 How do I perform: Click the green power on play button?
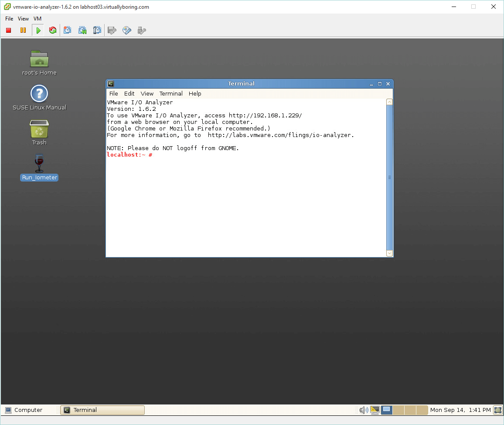(x=38, y=30)
